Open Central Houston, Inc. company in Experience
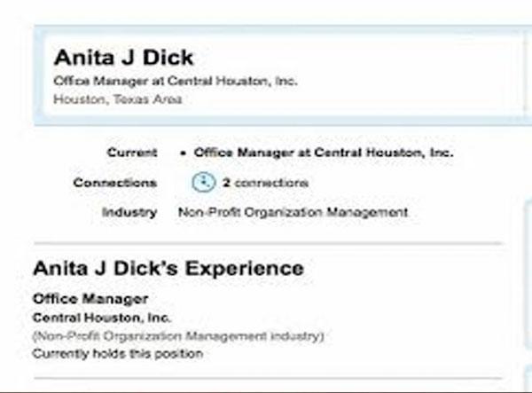 [x=102, y=317]
